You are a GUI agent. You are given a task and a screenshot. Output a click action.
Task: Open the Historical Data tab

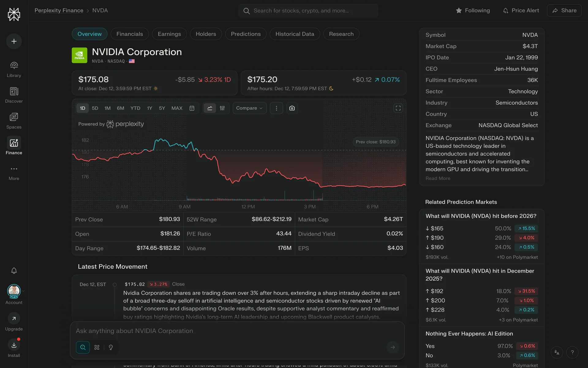pyautogui.click(x=295, y=34)
